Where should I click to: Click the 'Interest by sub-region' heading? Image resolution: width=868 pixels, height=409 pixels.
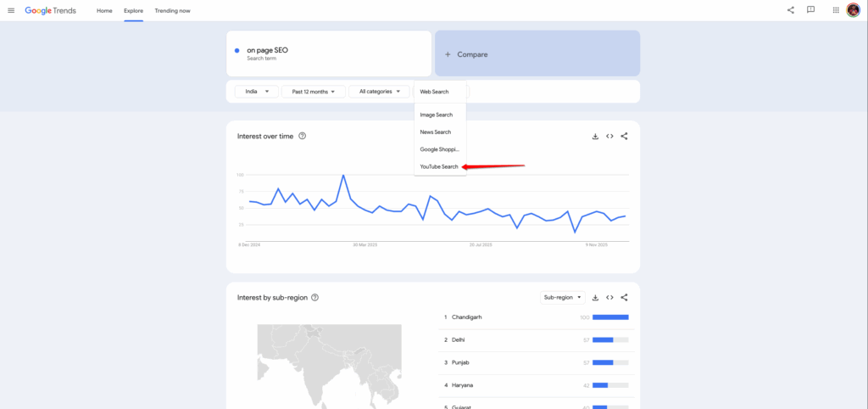click(x=272, y=298)
